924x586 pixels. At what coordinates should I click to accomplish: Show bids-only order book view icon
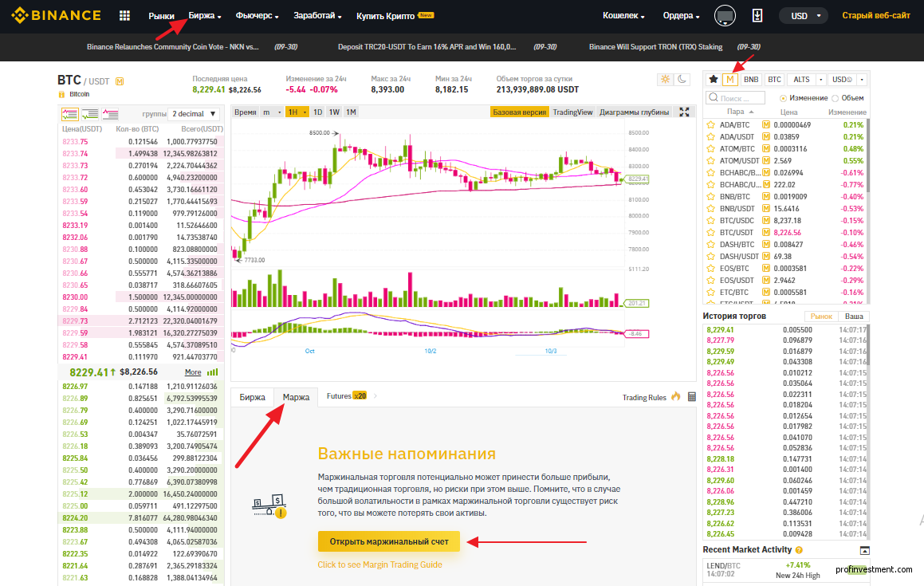[90, 114]
